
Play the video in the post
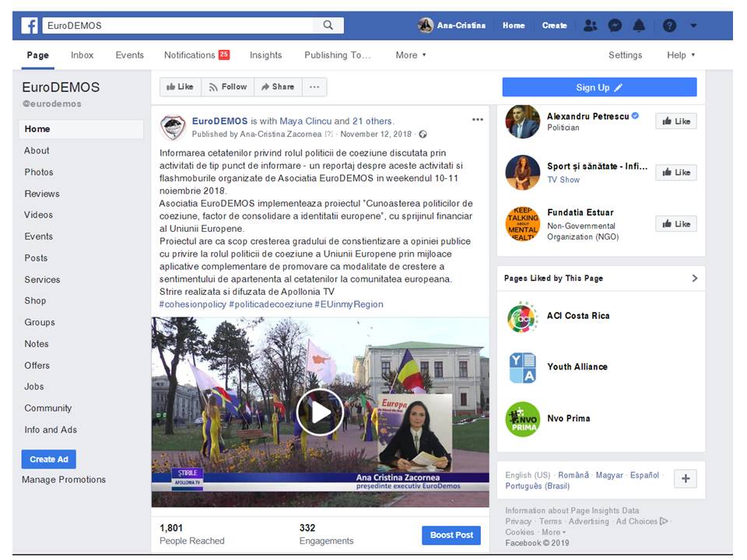click(x=320, y=412)
